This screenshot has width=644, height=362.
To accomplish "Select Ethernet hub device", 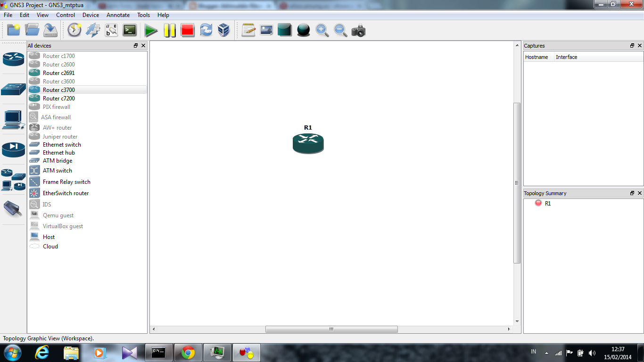I will [x=87, y=153].
